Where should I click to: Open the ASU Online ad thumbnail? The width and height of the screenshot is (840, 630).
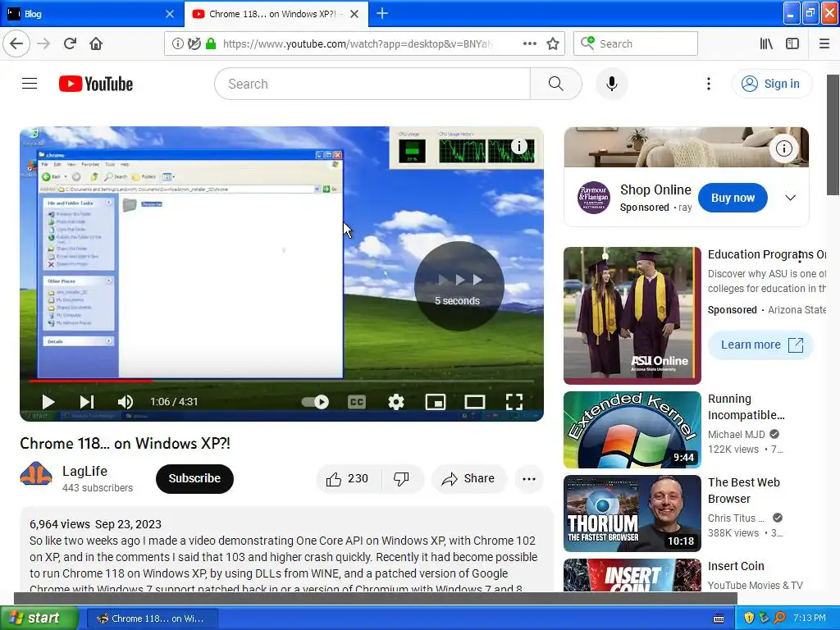tap(632, 316)
